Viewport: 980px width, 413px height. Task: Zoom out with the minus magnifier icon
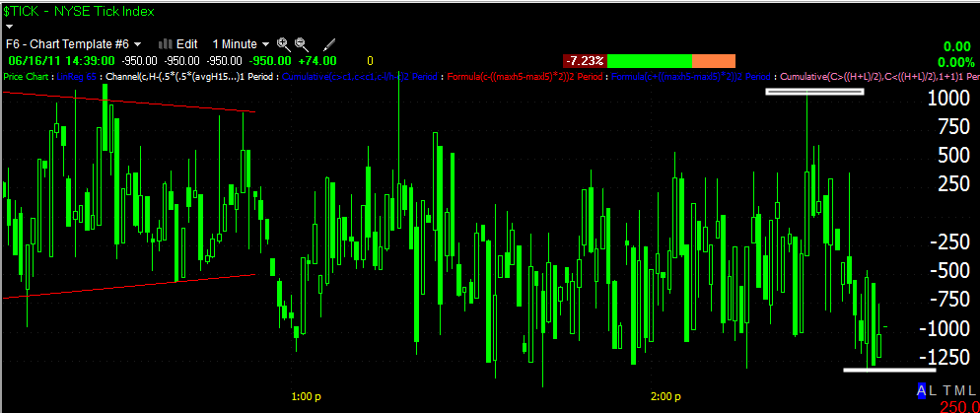pos(302,43)
